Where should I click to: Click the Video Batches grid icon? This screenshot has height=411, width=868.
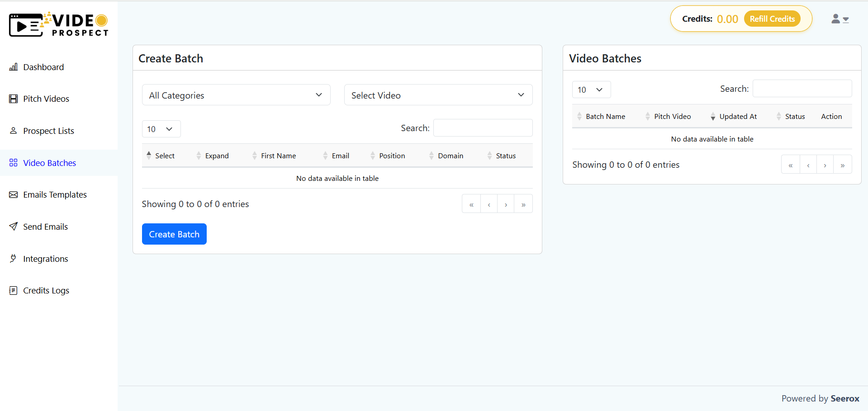coord(14,162)
